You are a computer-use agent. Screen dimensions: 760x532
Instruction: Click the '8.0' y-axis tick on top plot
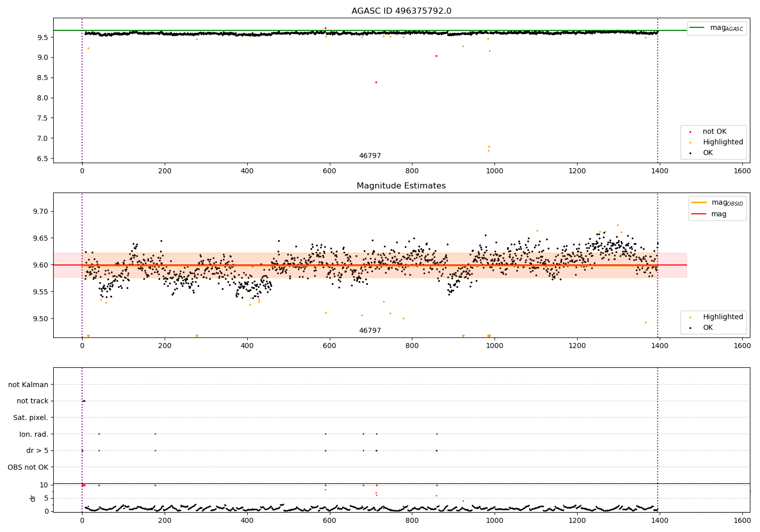pos(43,98)
